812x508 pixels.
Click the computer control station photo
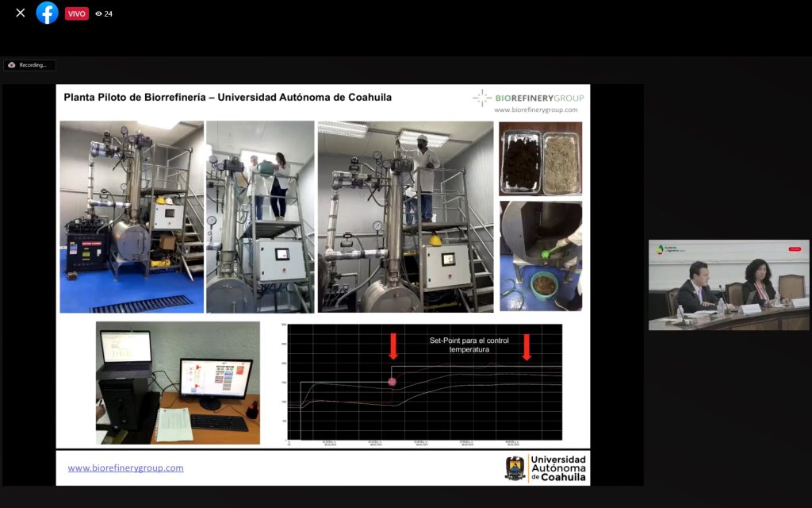[178, 383]
